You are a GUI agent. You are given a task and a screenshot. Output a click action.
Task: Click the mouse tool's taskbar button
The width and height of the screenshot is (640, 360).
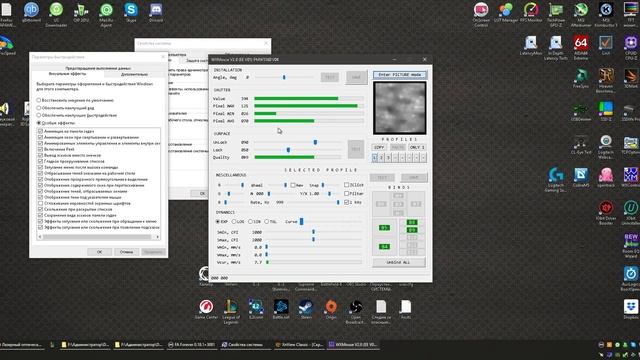coord(353,345)
